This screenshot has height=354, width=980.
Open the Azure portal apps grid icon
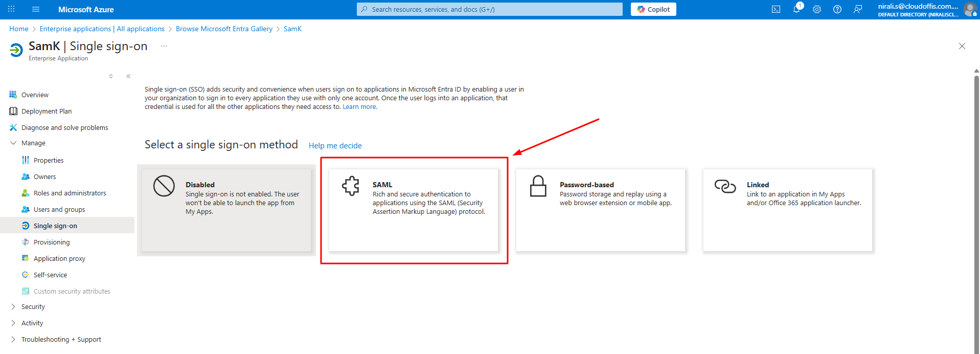pyautogui.click(x=11, y=9)
